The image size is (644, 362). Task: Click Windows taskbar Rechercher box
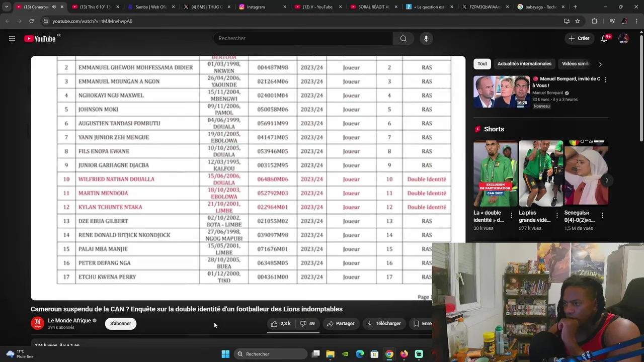[271, 354]
